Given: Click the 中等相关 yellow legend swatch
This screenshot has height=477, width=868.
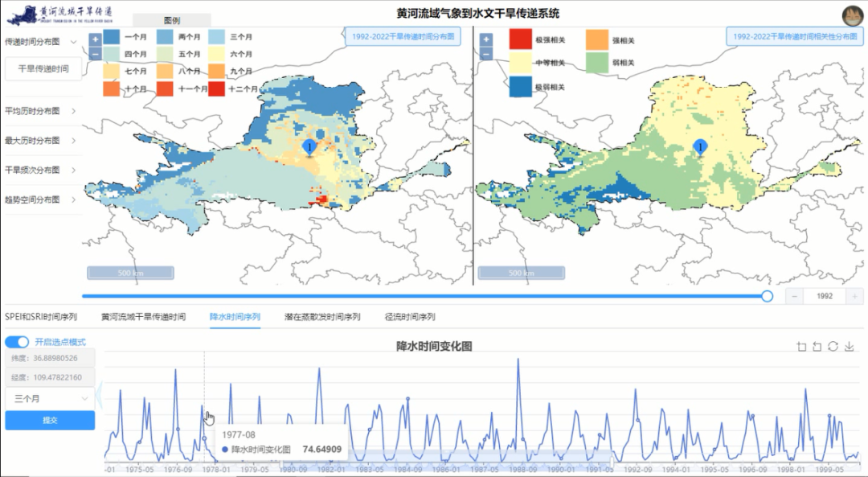Looking at the screenshot, I should [x=520, y=63].
